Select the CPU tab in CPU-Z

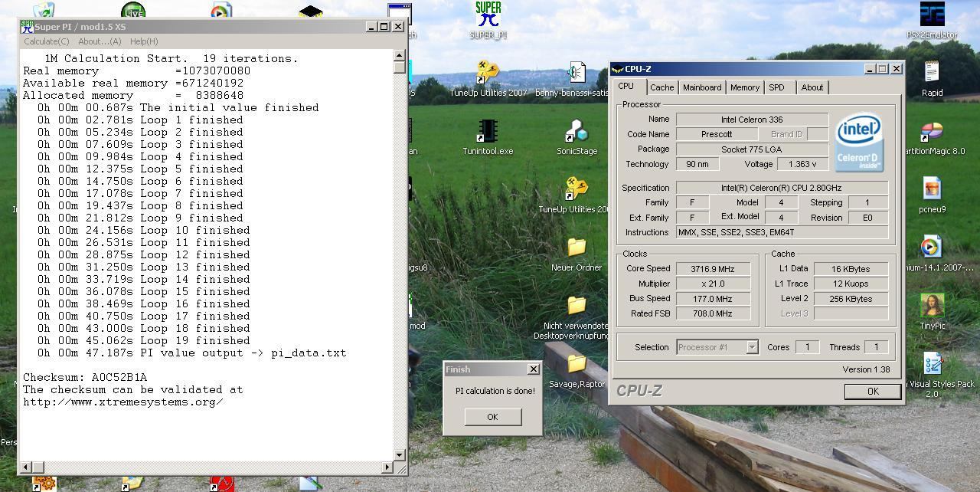(x=626, y=87)
